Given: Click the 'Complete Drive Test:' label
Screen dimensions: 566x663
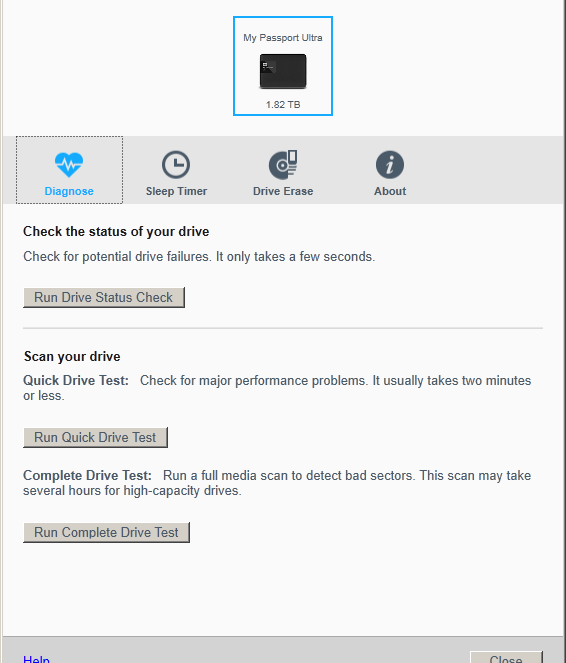Looking at the screenshot, I should point(87,475).
